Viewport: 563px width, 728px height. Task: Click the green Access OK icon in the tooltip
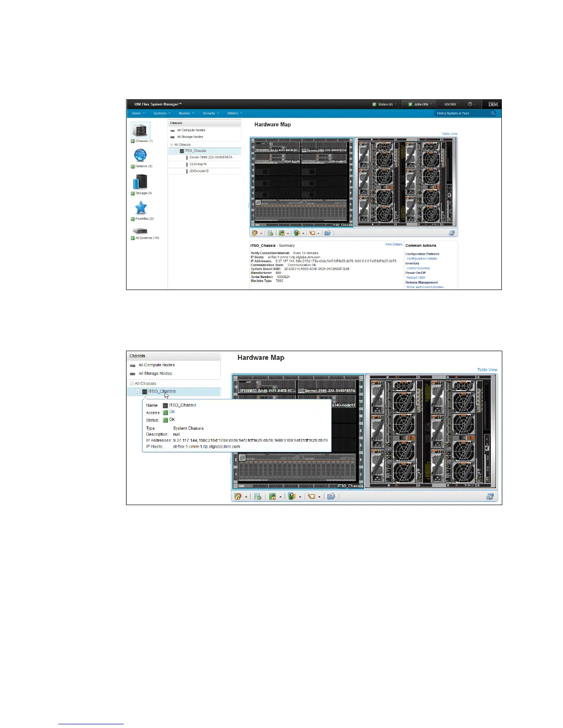click(166, 413)
